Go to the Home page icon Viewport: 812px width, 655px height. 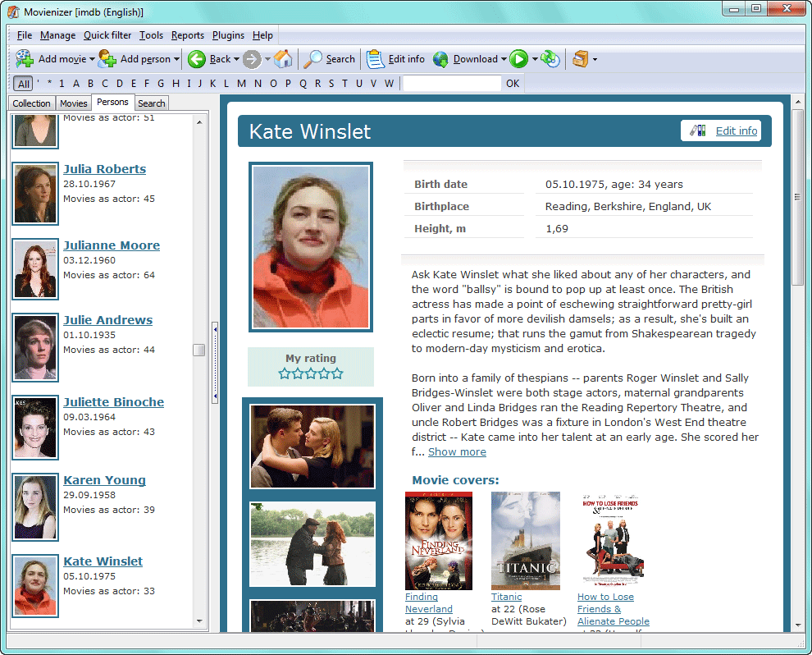coord(283,59)
